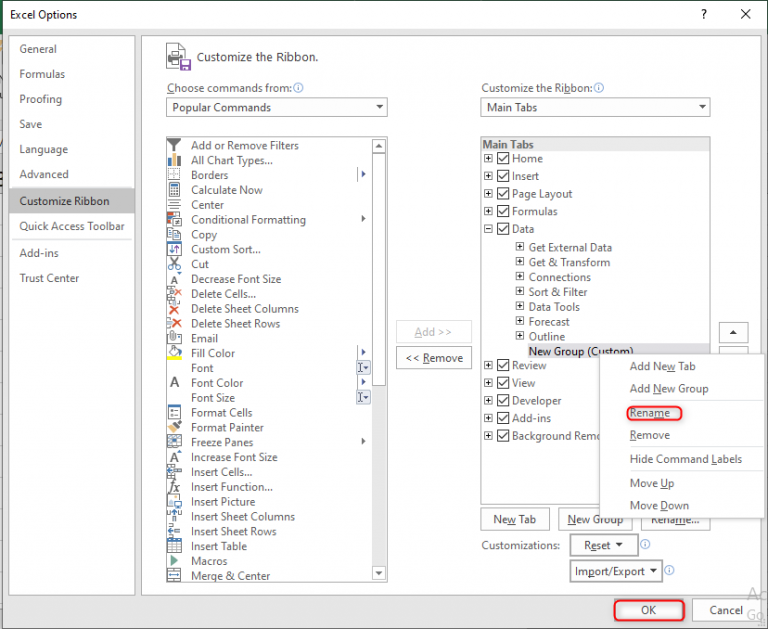
Task: Open the Customize the Ribbon Main Tabs dropdown
Action: click(595, 107)
